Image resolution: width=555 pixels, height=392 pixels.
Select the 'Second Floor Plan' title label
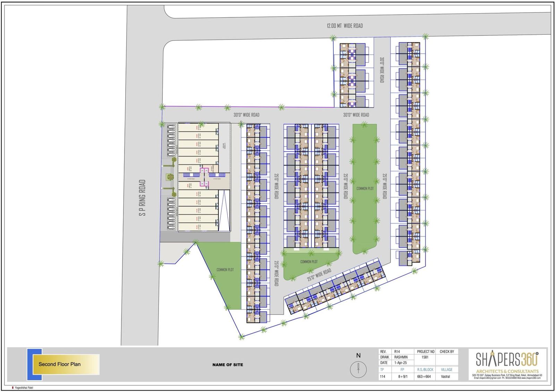(x=59, y=364)
